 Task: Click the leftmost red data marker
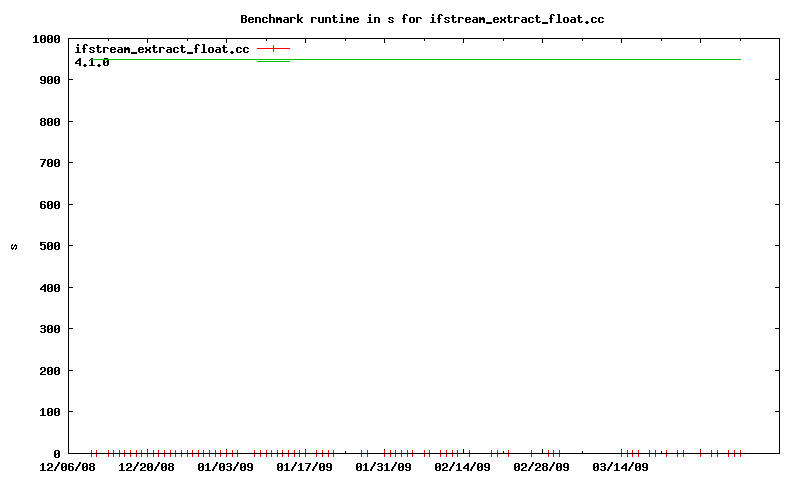tap(92, 453)
